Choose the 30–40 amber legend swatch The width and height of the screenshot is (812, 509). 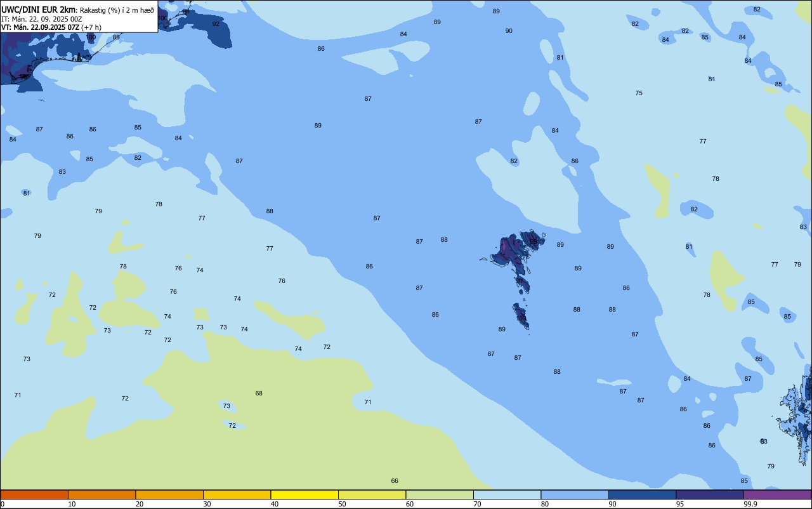click(237, 494)
